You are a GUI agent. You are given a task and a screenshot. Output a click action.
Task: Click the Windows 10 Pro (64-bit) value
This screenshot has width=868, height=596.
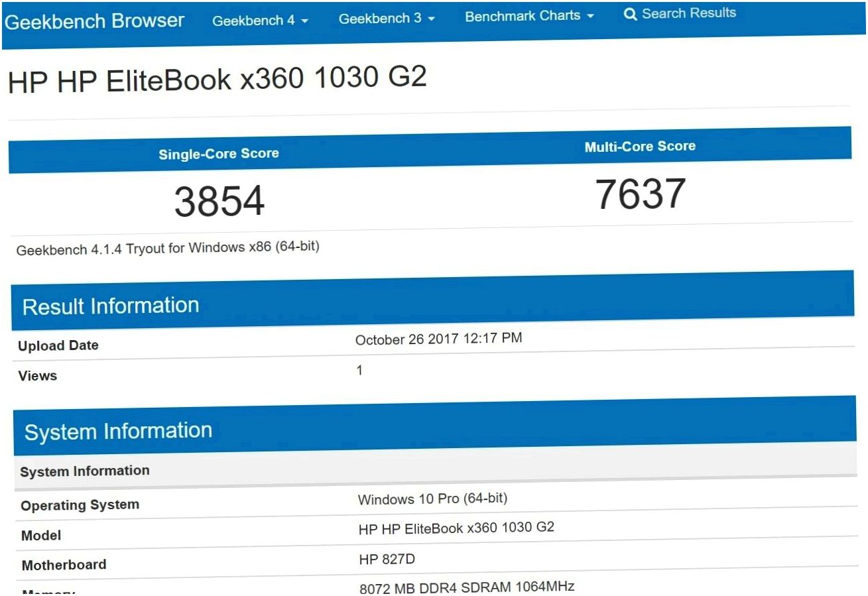point(432,499)
